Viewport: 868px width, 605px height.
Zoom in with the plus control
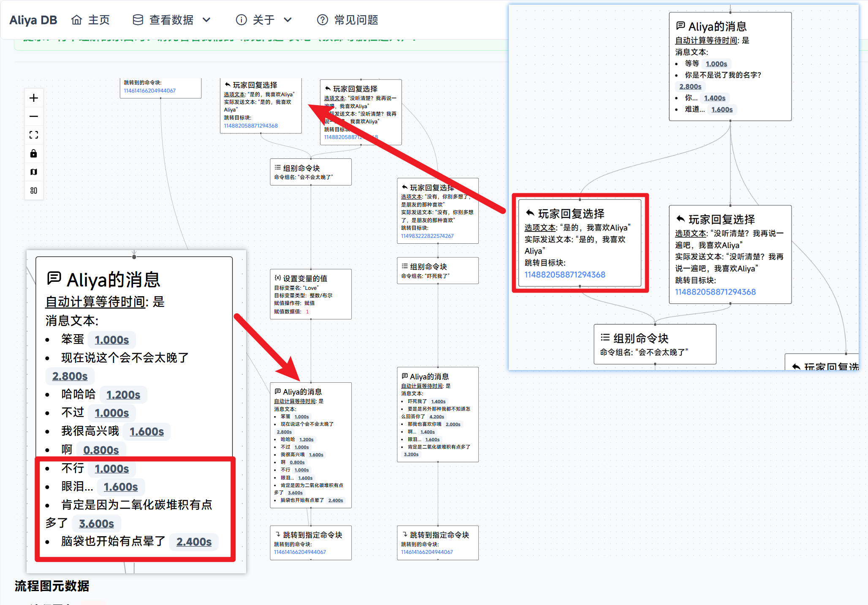(x=34, y=98)
